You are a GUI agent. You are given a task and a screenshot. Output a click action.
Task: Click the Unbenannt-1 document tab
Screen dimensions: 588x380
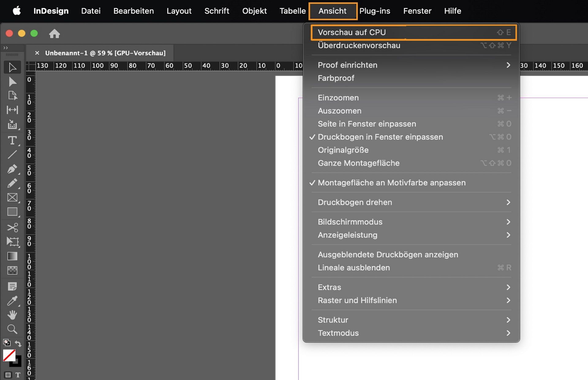106,53
